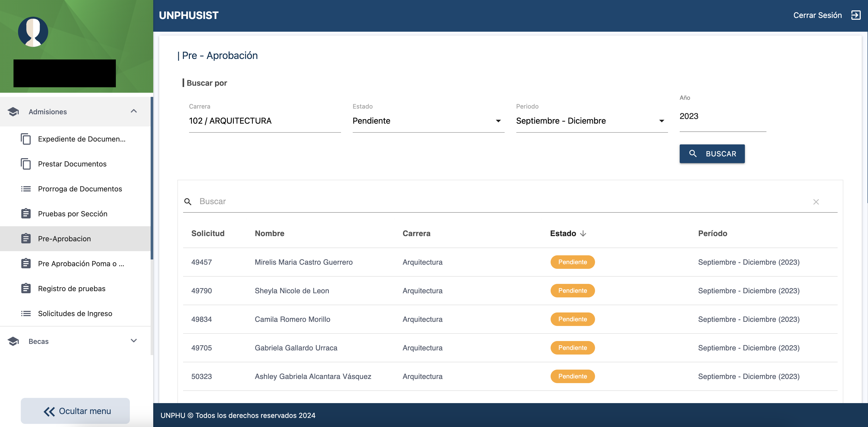868x427 pixels.
Task: Click the user avatar profile icon
Action: [33, 32]
